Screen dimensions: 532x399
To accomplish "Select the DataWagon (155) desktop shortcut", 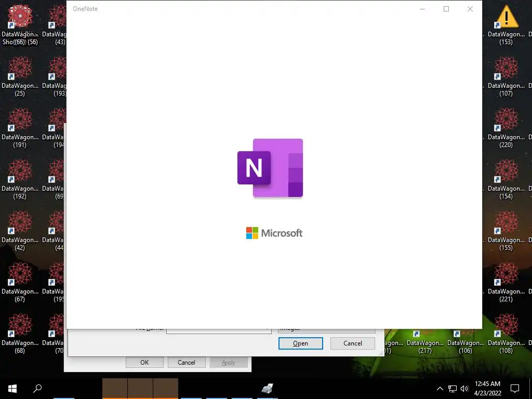I will coord(506,231).
